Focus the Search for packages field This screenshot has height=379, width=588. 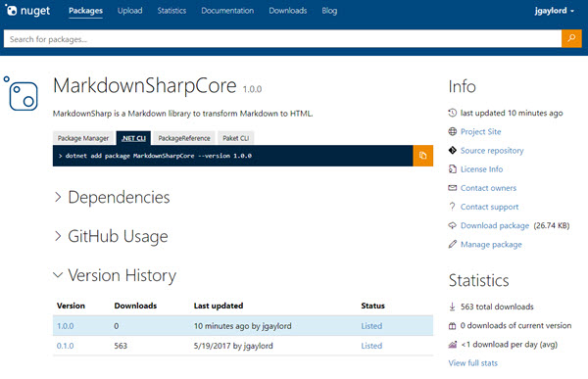coord(282,39)
